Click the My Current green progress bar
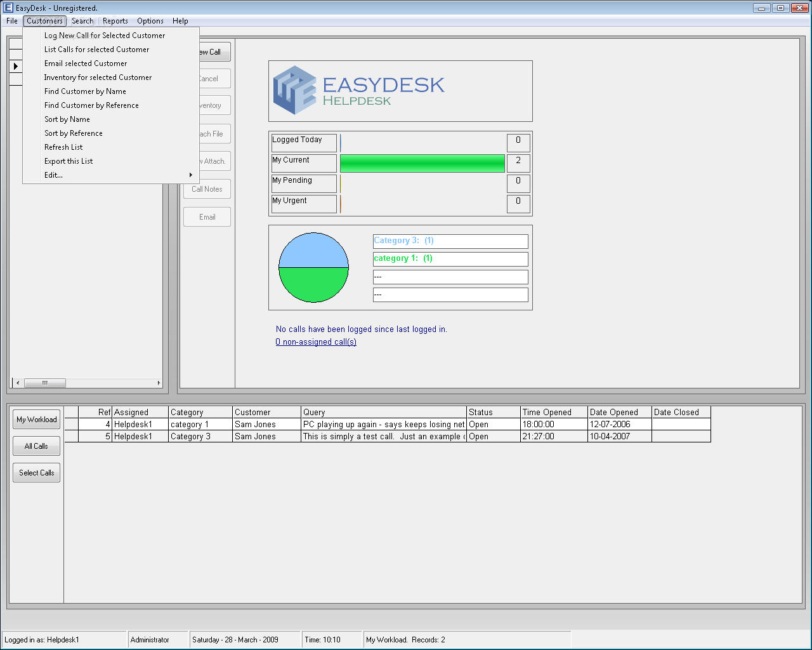This screenshot has height=650, width=812. click(x=422, y=163)
